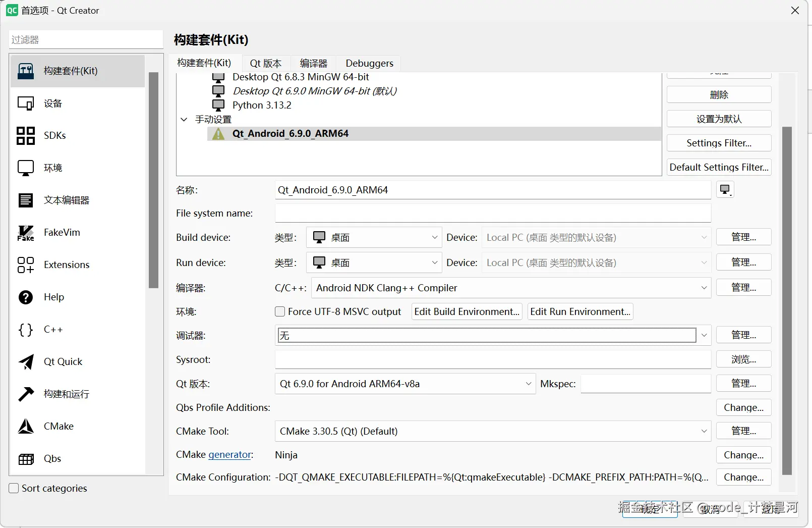Enable the Sort categories checkbox
The width and height of the screenshot is (812, 528).
point(14,488)
